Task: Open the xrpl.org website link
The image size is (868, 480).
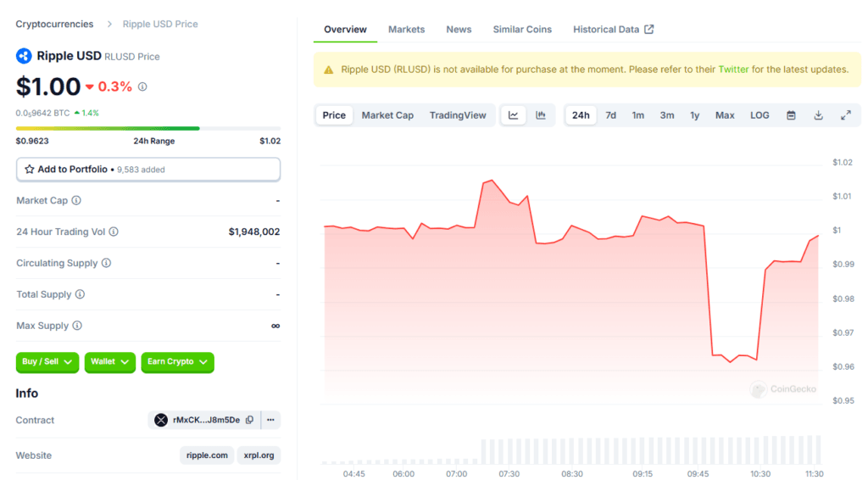Action: [x=259, y=455]
